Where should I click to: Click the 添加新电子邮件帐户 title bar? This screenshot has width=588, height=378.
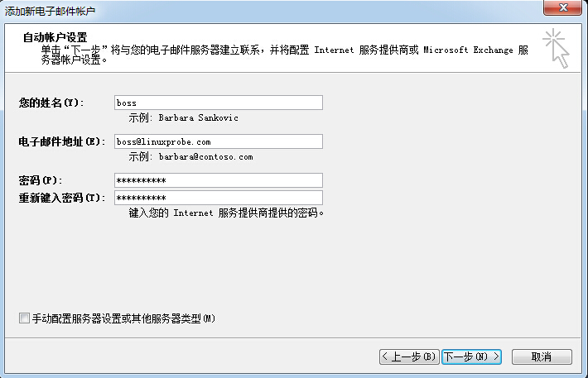pos(248,9)
